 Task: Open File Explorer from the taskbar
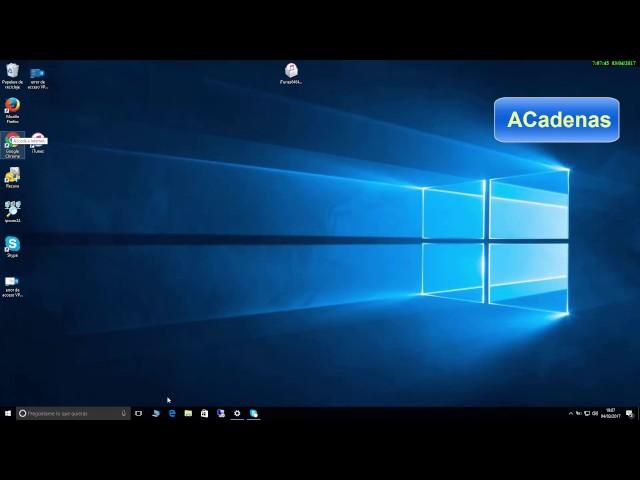tap(188, 413)
